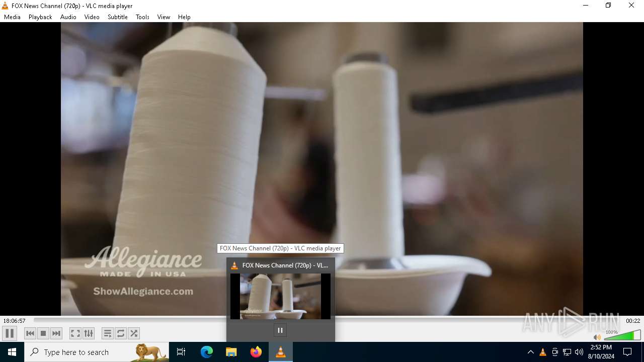The image size is (644, 362).
Task: Open the Media menu
Action: pyautogui.click(x=12, y=17)
